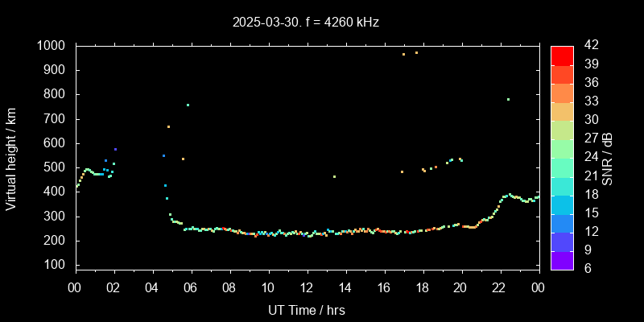Pick the blue 12–15 dB colorbar segment
The width and height of the screenshot is (644, 322).
[562, 222]
